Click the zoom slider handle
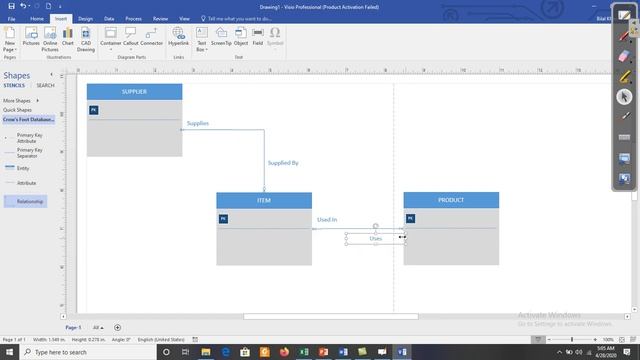Screen dimensions: 640x360 572,340
